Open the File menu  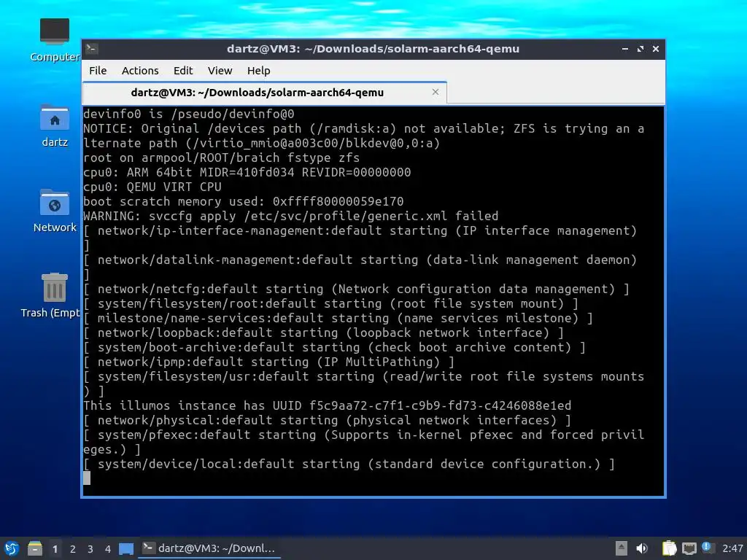click(x=98, y=71)
